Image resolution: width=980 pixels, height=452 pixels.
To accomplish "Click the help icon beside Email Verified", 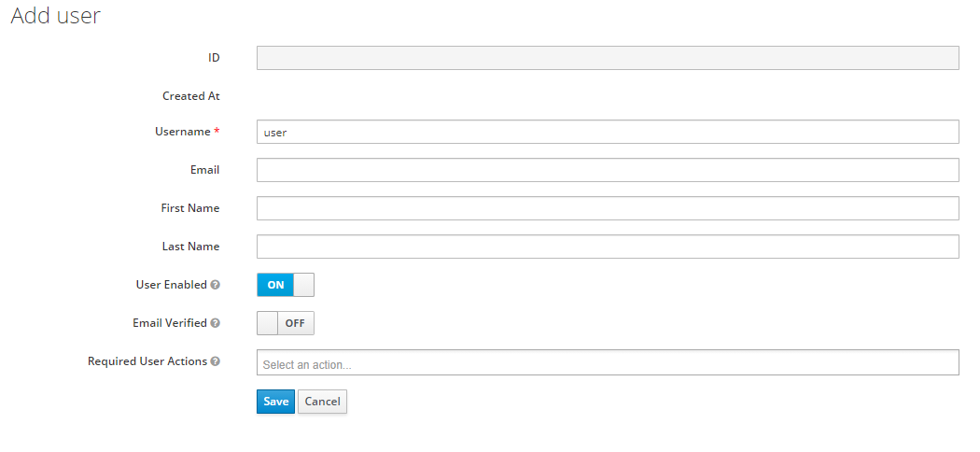I will coord(216,323).
